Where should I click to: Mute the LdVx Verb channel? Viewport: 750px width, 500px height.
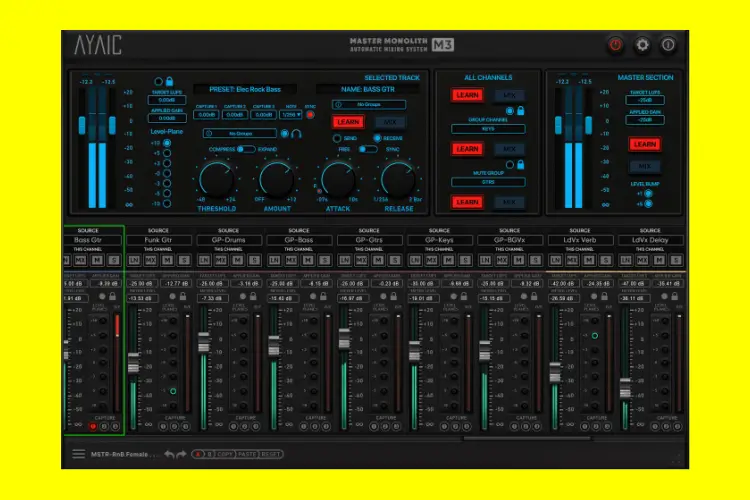pos(589,260)
